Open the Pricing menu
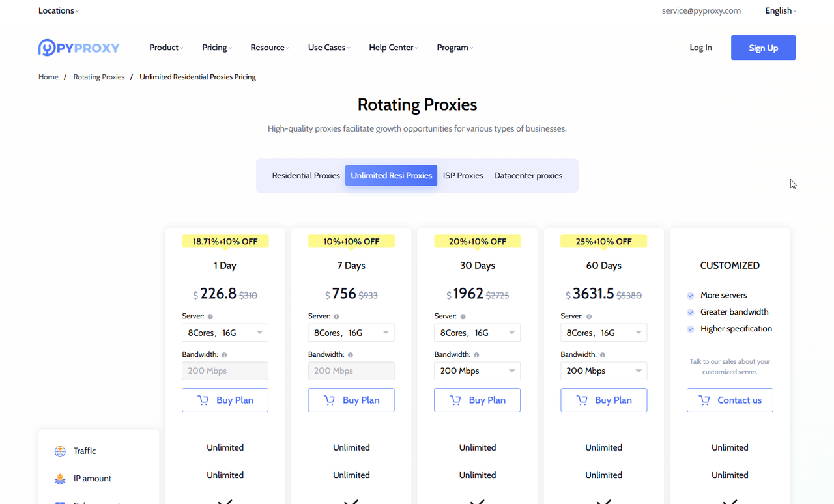 [x=216, y=48]
